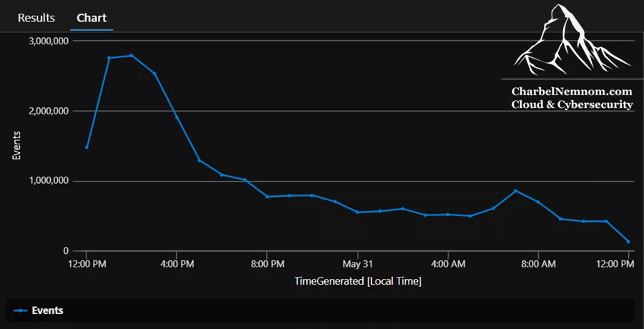Open the CharbelNemnom.com link text
Screen dimensions: 644x329
[x=572, y=91]
